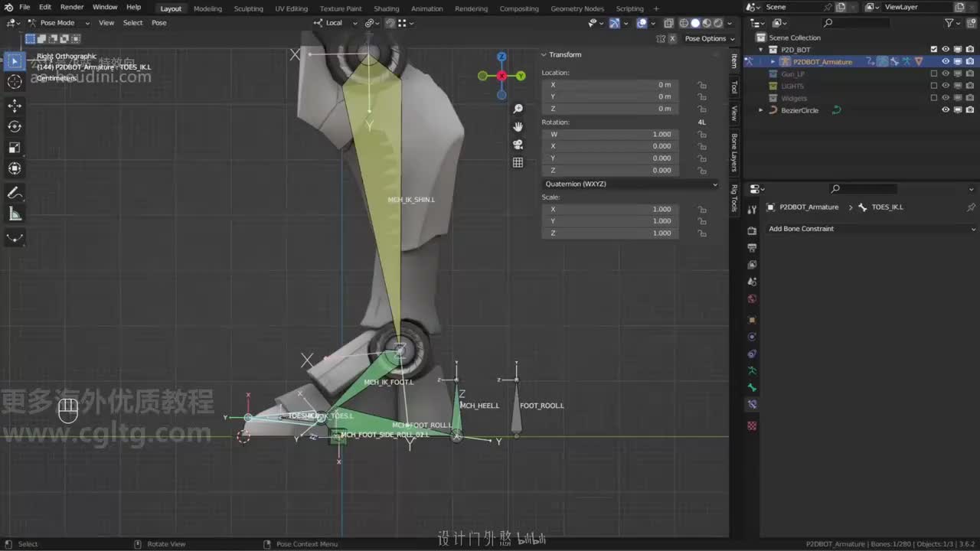Choose the Scale tool
Screen dimensions: 980x551
pyautogui.click(x=15, y=148)
